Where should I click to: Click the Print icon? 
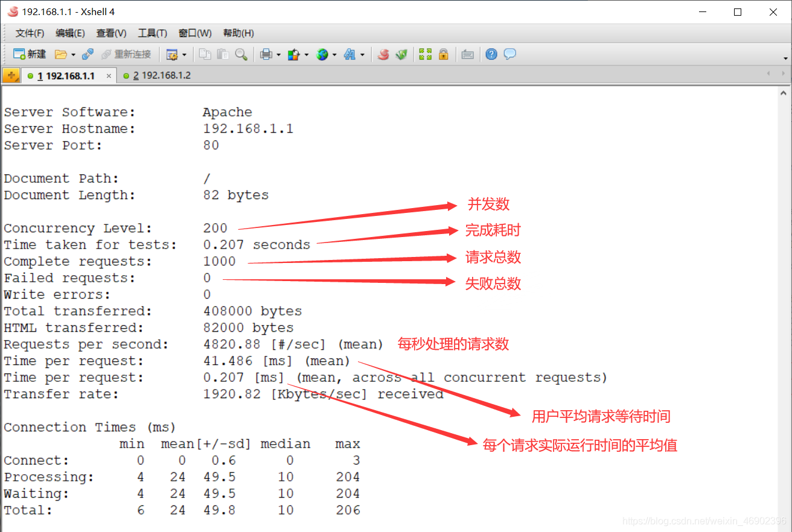click(266, 54)
